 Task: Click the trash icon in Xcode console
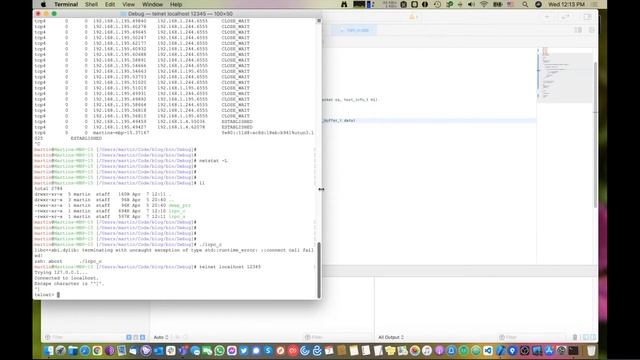[x=575, y=337]
